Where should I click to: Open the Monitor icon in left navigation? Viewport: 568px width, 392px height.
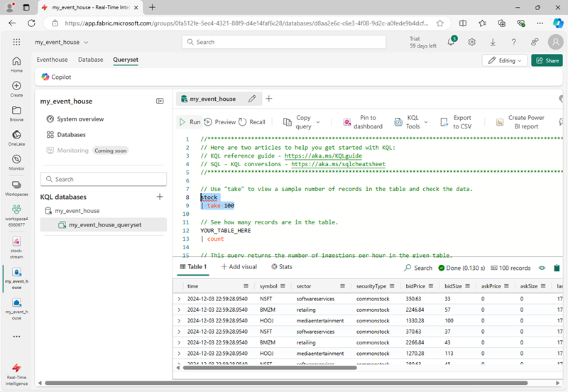click(x=16, y=163)
